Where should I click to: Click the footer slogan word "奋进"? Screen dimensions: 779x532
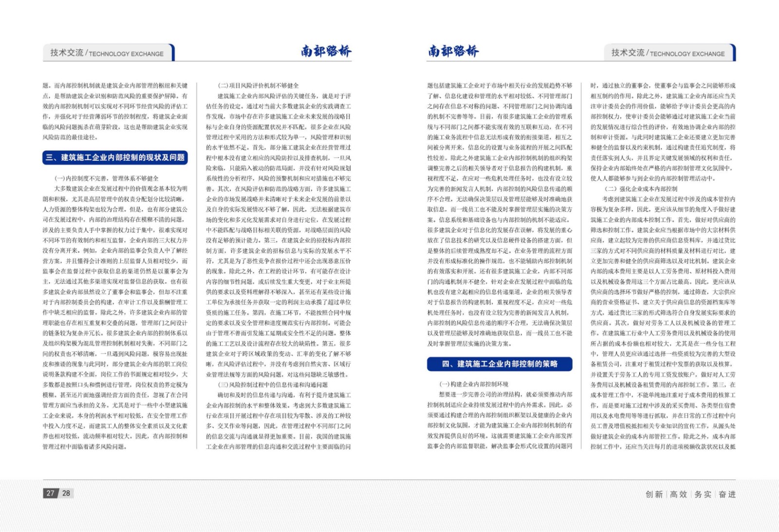(727, 494)
